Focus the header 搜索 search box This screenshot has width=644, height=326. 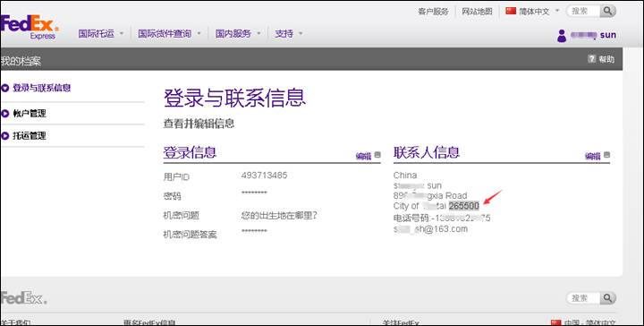(x=583, y=11)
